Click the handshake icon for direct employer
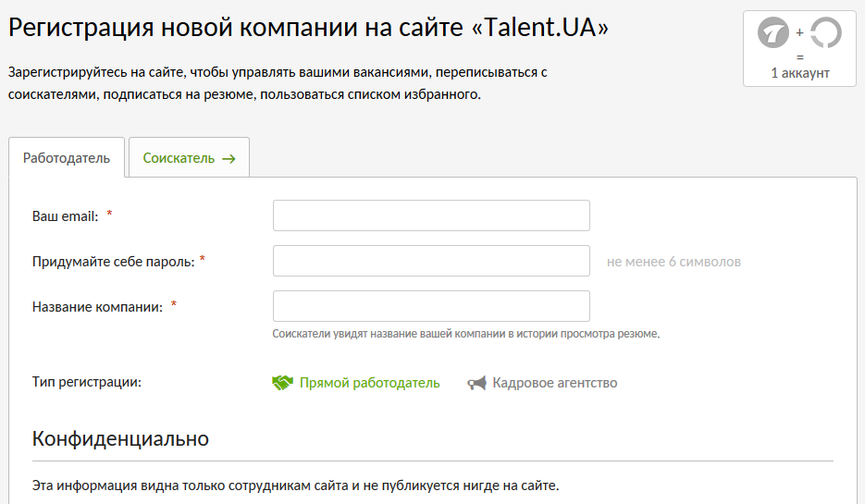Screen dimensions: 865x504 click(282, 383)
